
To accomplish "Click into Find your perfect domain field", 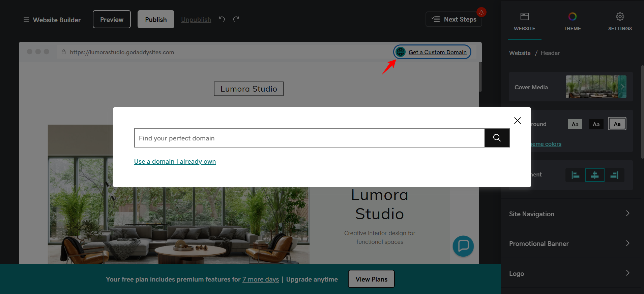I will click(310, 138).
